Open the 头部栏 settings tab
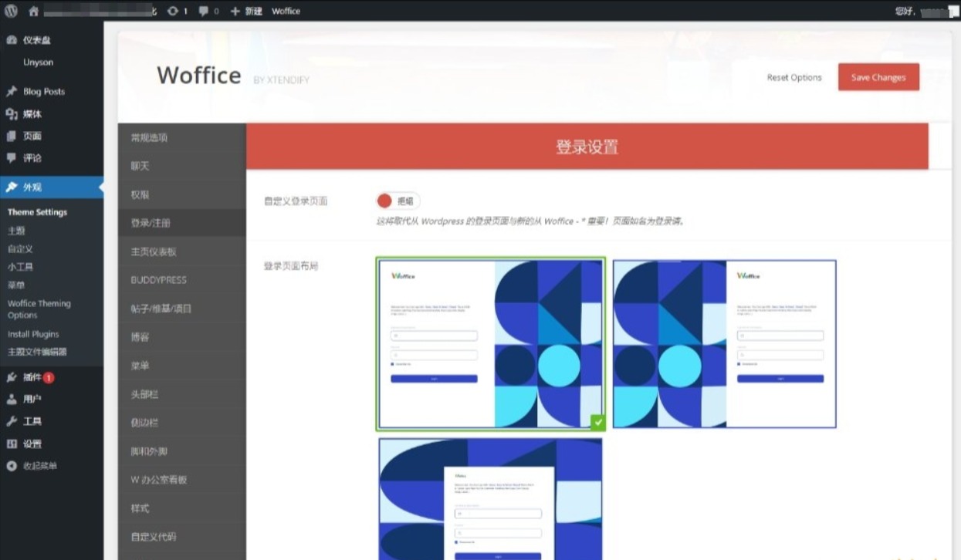 (182, 394)
